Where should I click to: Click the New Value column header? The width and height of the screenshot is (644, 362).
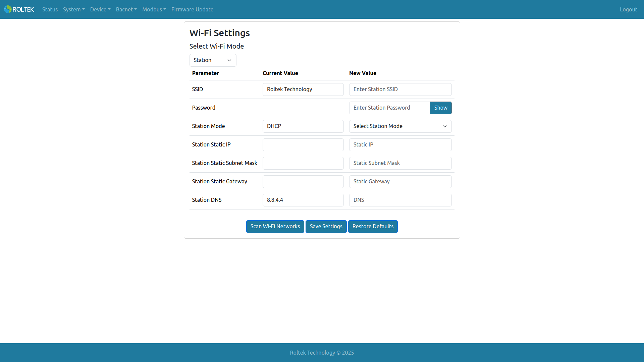363,73
